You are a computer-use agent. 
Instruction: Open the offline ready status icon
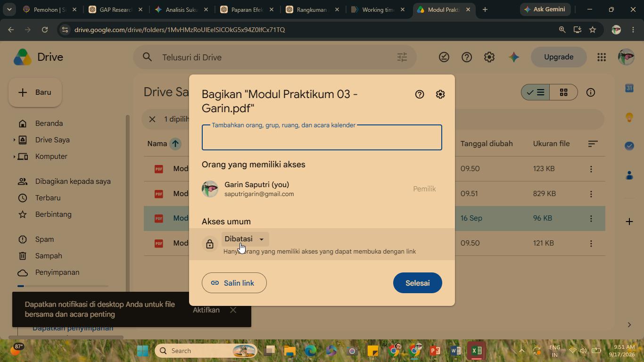(444, 57)
